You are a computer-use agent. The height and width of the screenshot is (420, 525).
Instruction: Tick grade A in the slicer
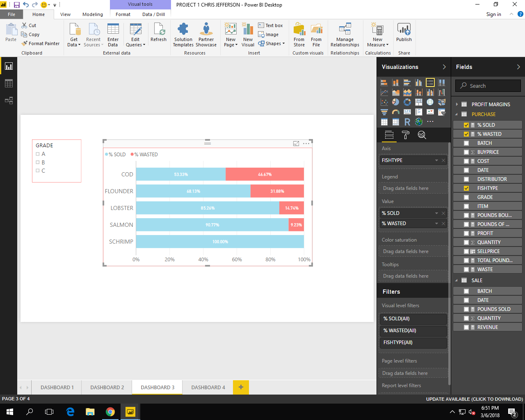click(38, 154)
